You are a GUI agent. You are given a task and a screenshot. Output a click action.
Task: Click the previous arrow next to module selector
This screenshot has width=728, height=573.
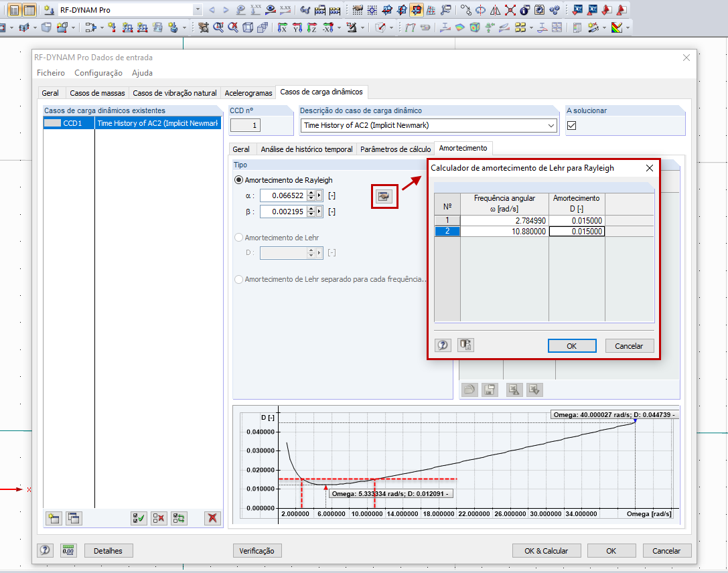(x=212, y=10)
